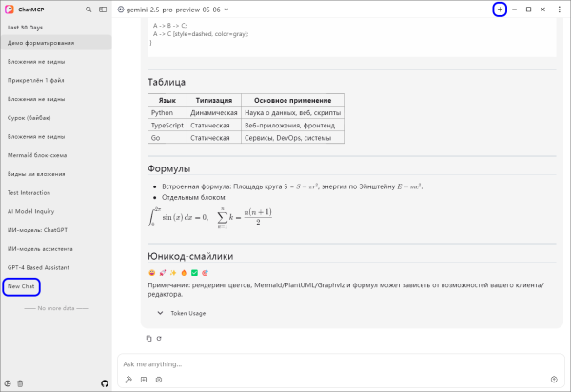The image size is (571, 392).
Task: Click the search chats magnifier icon
Action: (x=89, y=9)
